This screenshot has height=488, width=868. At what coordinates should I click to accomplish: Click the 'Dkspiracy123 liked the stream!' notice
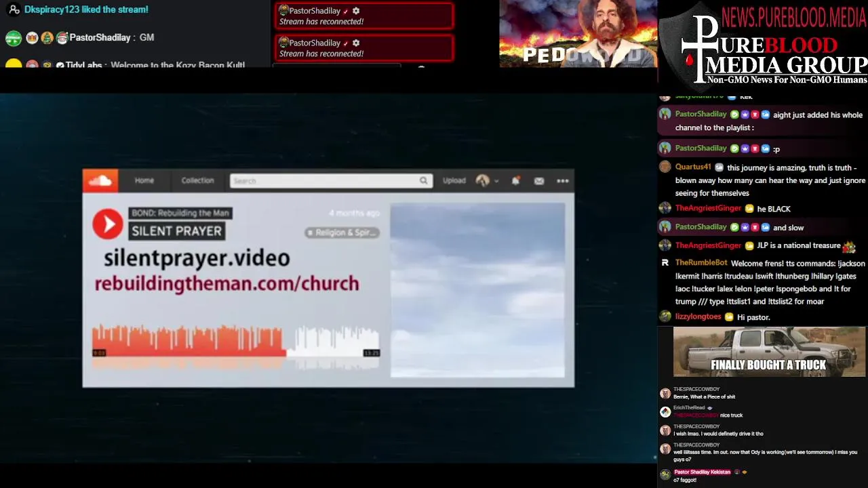(86, 9)
